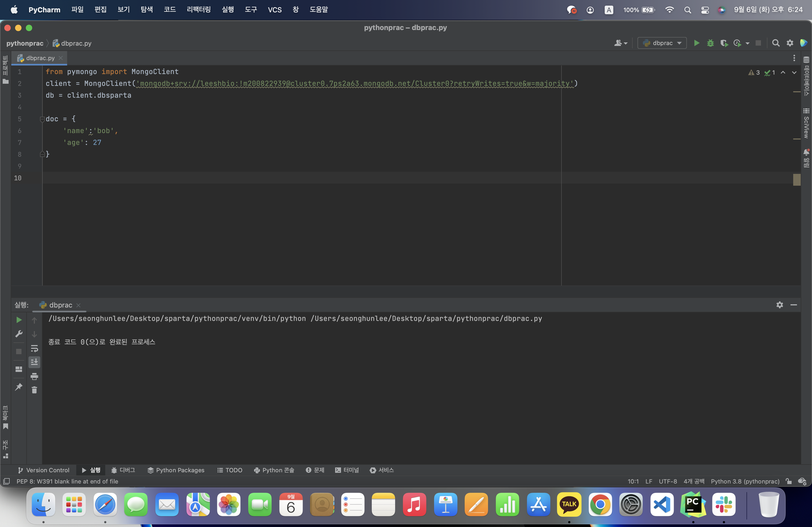Open KakaoTalk from the Dock
Viewport: 812px width, 527px height.
[x=569, y=504]
